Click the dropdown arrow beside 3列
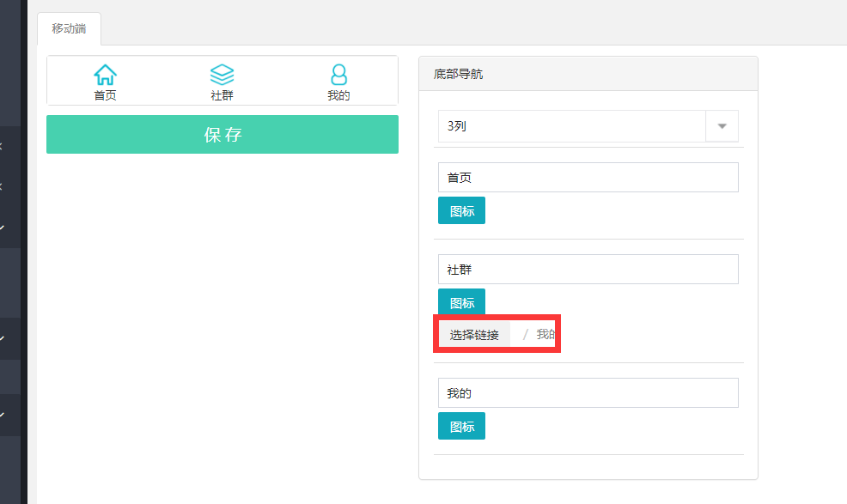847x504 pixels. [x=722, y=126]
